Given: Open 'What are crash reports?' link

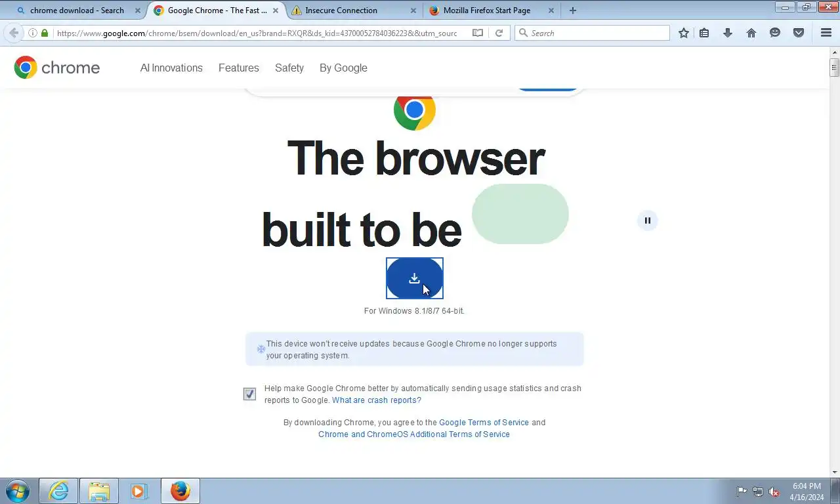Looking at the screenshot, I should (377, 400).
